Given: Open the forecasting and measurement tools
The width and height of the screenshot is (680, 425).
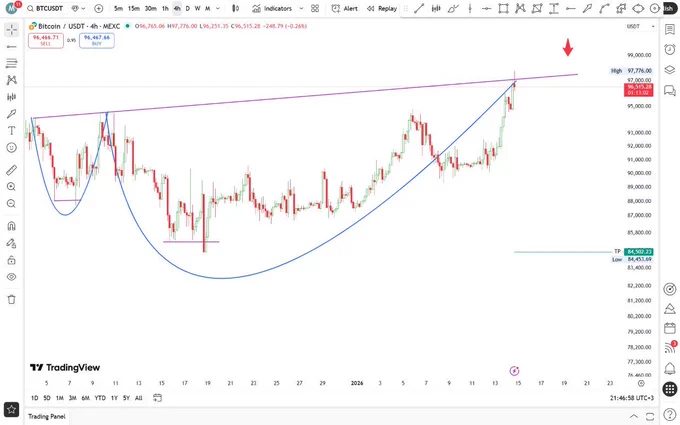Looking at the screenshot, I should (12, 97).
